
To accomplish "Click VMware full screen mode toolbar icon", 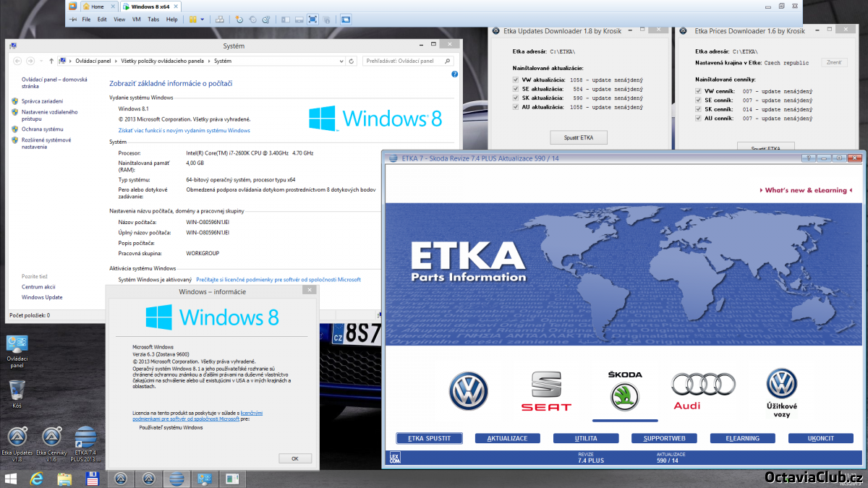I will (x=313, y=20).
